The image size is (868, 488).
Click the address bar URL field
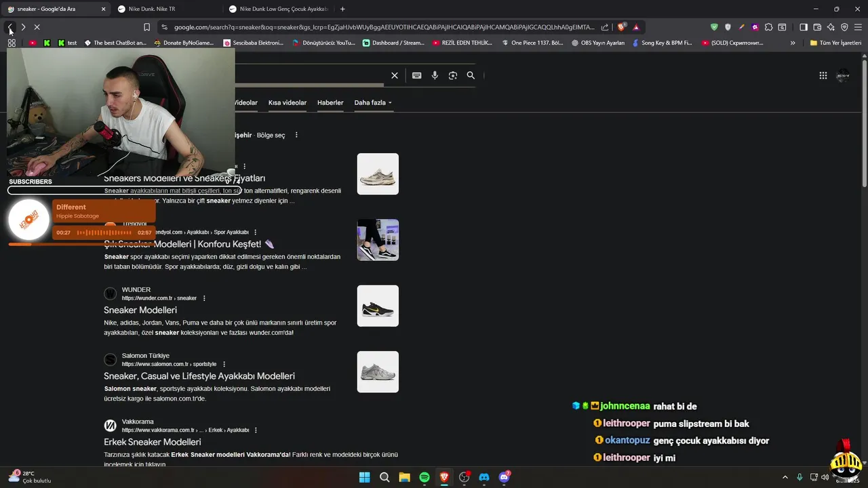[384, 27]
